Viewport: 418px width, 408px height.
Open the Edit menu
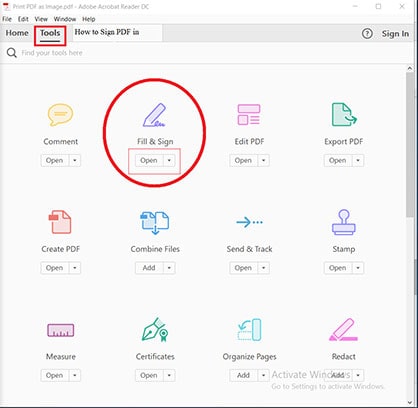click(x=23, y=19)
